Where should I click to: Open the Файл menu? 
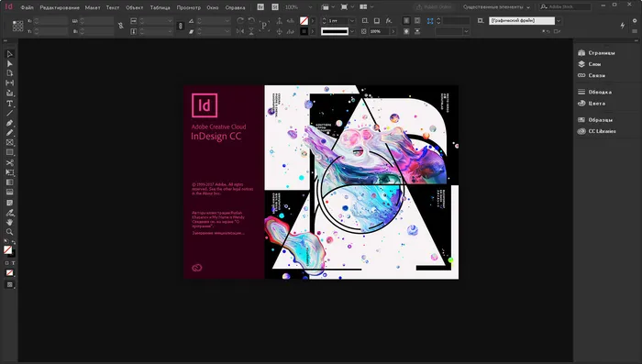pyautogui.click(x=27, y=7)
